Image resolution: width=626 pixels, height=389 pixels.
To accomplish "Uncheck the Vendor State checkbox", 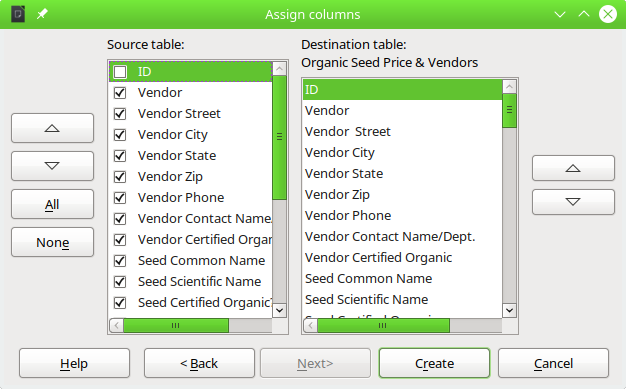I will pyautogui.click(x=120, y=156).
